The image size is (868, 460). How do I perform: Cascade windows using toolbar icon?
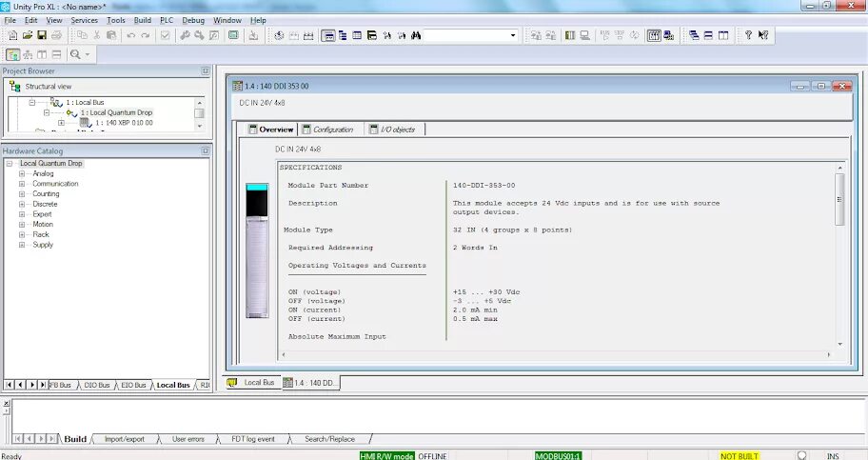tap(694, 35)
